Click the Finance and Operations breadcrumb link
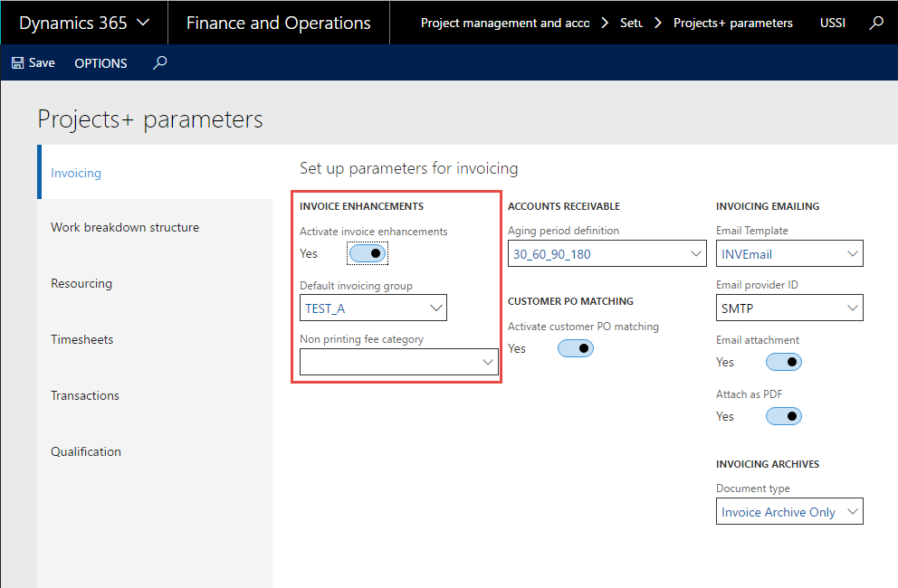The height and width of the screenshot is (588, 898). tap(278, 22)
